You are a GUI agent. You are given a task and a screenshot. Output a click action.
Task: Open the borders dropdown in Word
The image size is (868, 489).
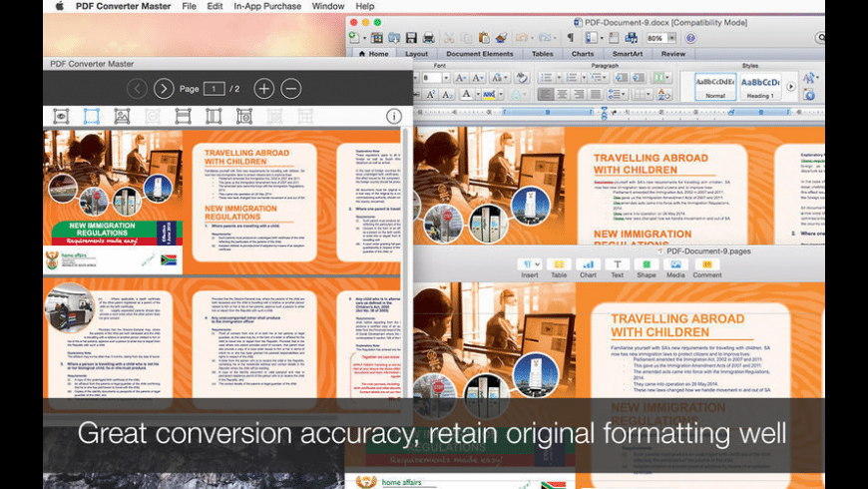[x=642, y=95]
